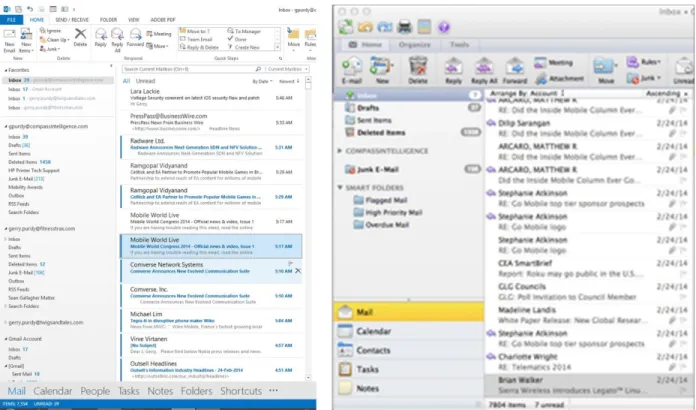Image resolution: width=696 pixels, height=410 pixels.
Task: Click Forward in the Mac Outlook ribbon
Action: click(x=515, y=70)
